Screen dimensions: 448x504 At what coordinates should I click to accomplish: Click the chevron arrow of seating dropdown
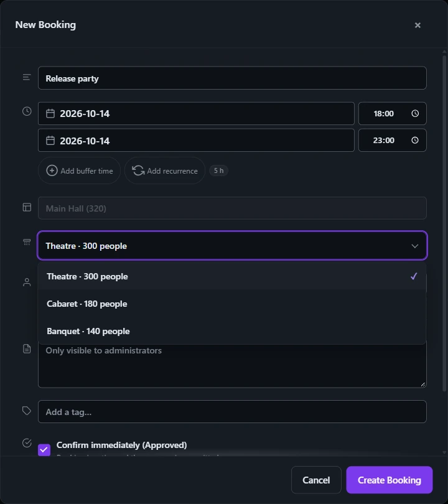coord(415,246)
